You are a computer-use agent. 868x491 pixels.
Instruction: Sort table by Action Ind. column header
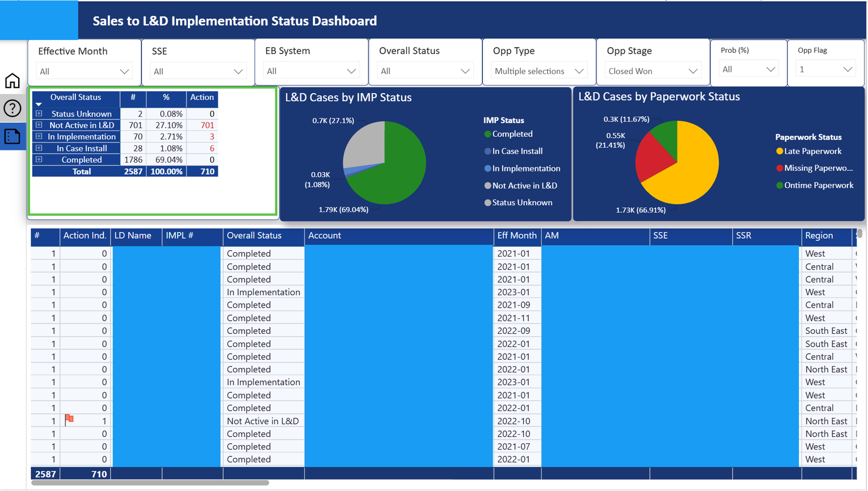click(x=85, y=236)
